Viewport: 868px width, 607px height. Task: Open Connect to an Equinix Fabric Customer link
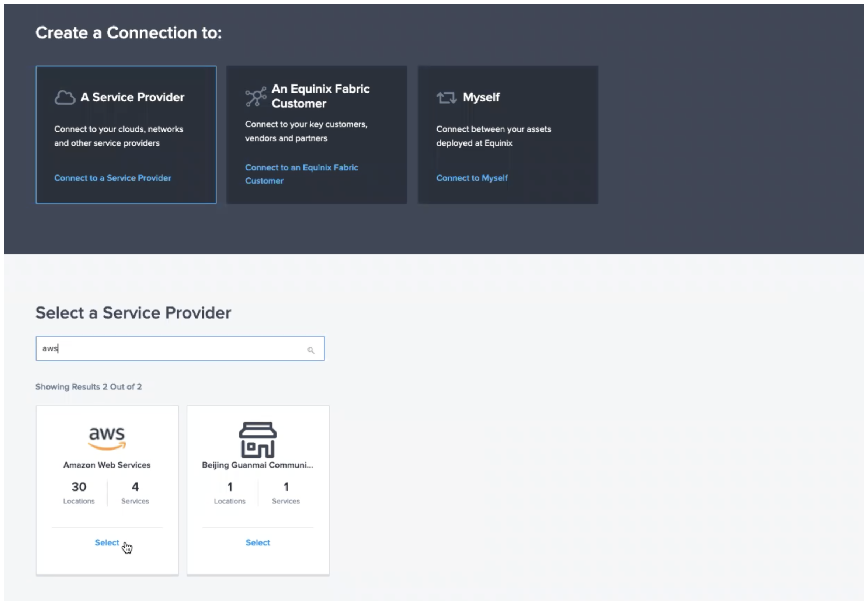(301, 174)
